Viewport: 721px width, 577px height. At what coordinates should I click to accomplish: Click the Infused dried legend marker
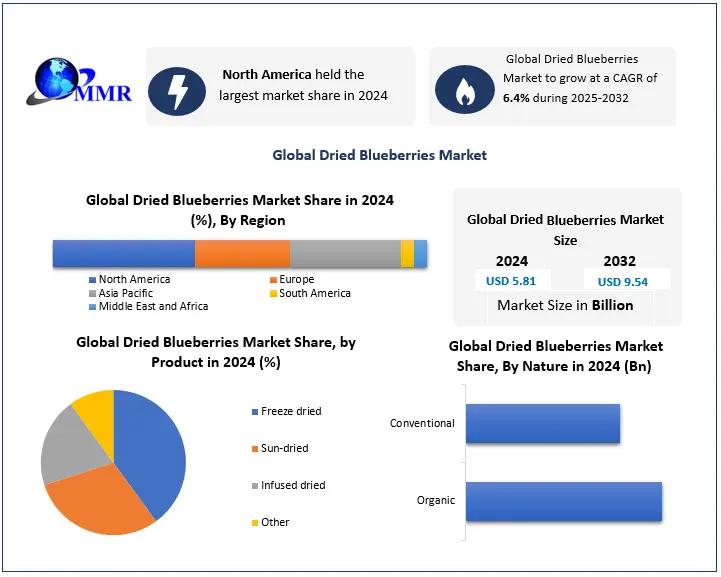click(x=254, y=486)
